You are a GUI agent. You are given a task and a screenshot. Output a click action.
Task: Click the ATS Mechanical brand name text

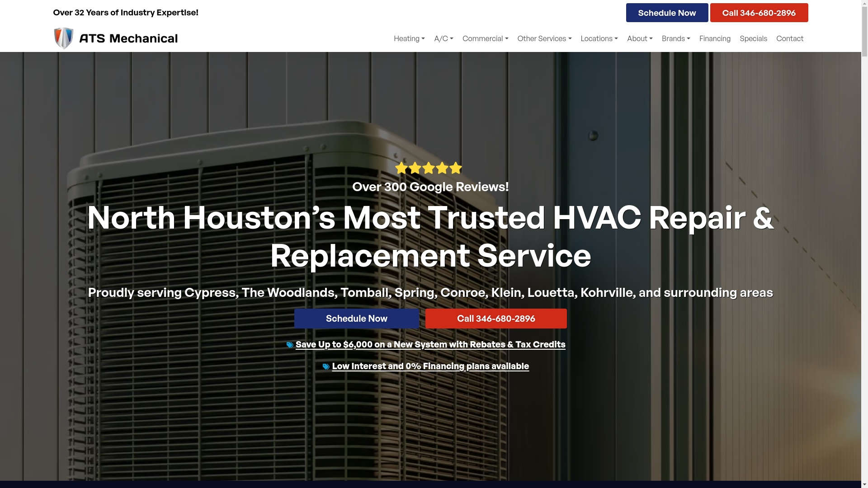pos(128,38)
